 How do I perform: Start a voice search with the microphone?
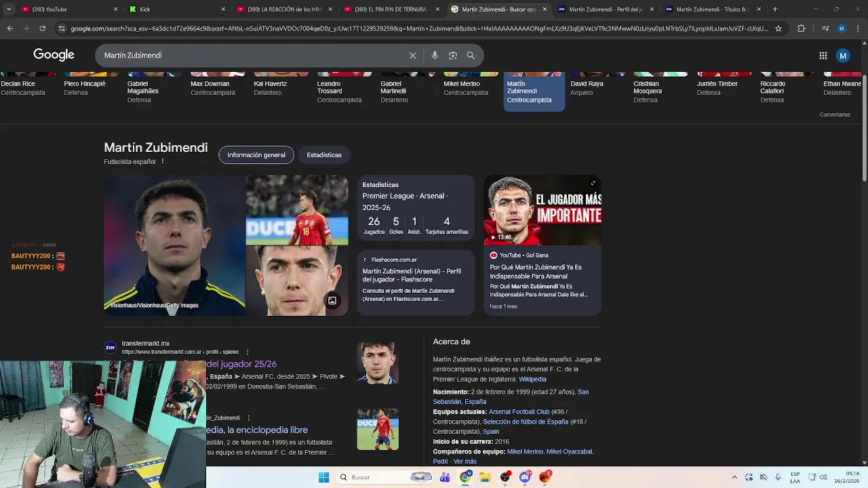(435, 56)
